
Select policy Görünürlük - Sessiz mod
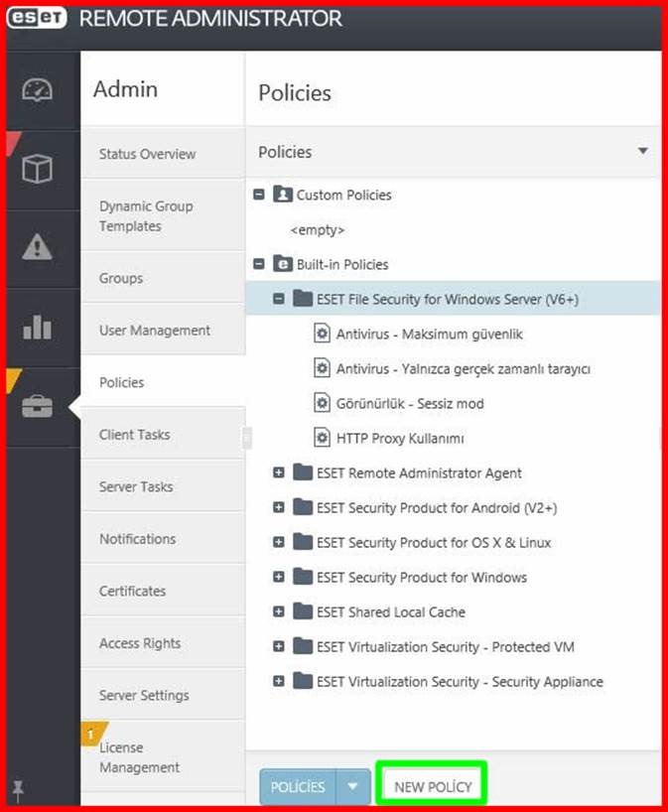pyautogui.click(x=410, y=403)
